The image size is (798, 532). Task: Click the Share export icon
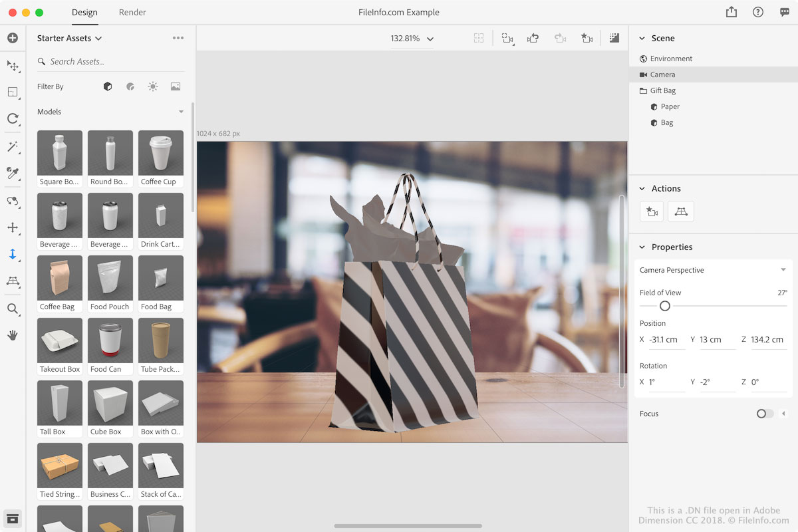731,12
